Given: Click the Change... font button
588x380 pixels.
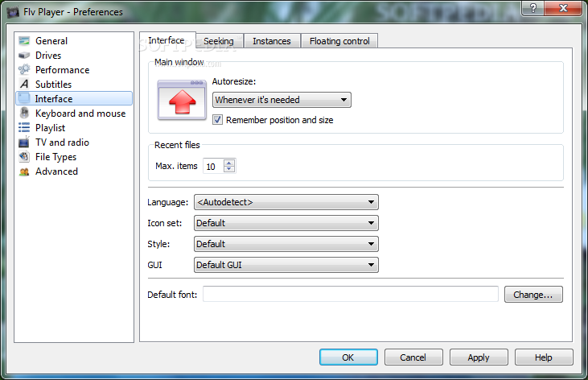Looking at the screenshot, I should coord(533,295).
